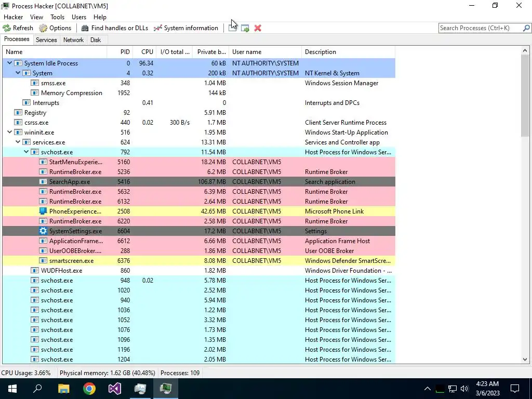
Task: Sort by Private bytes column header
Action: pyautogui.click(x=211, y=52)
